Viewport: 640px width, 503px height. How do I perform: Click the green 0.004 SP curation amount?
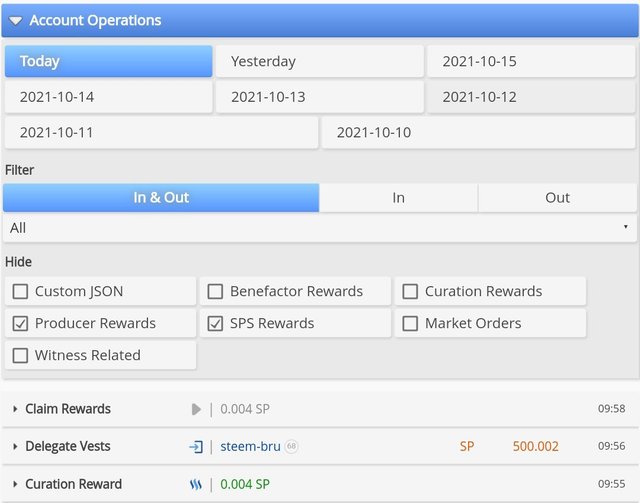(245, 484)
